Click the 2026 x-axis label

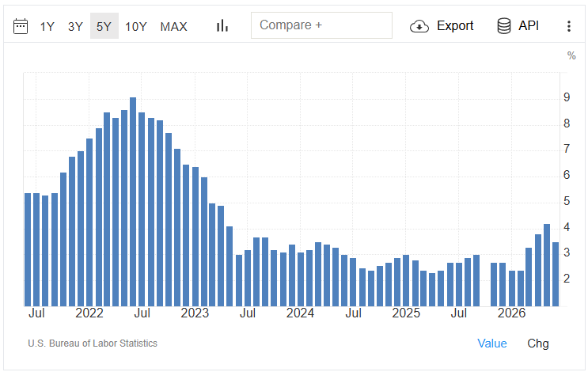[x=511, y=313]
